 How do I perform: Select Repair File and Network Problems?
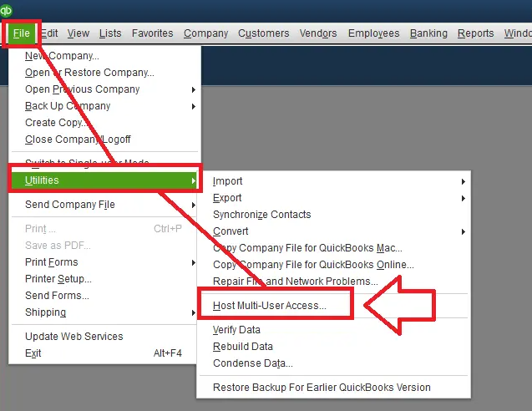334,282
